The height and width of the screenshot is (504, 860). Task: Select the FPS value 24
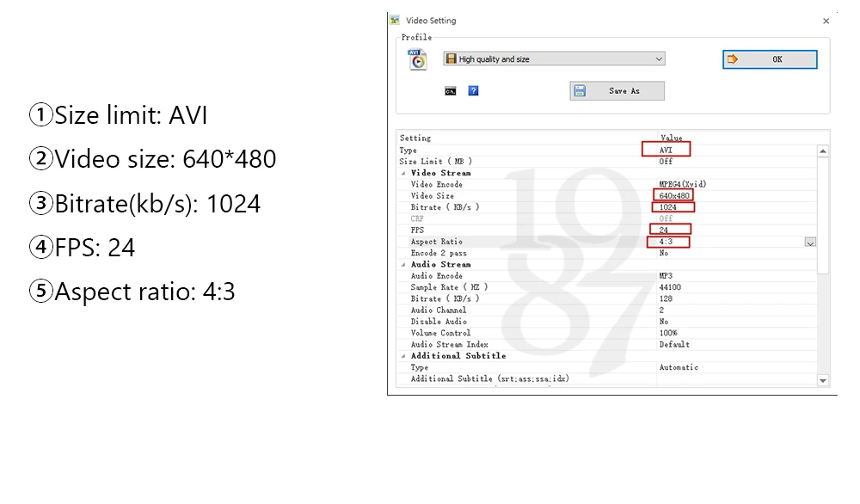tap(663, 230)
